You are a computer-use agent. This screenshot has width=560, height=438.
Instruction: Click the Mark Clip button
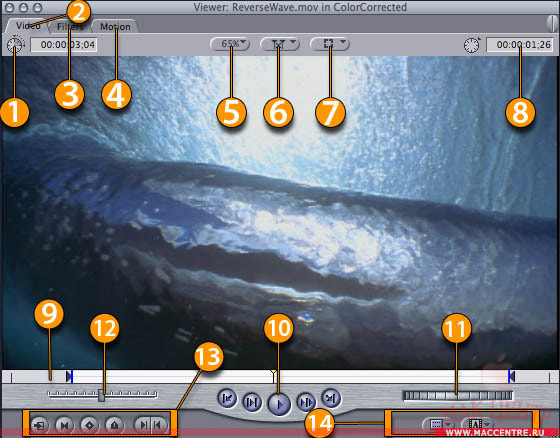pyautogui.click(x=64, y=425)
